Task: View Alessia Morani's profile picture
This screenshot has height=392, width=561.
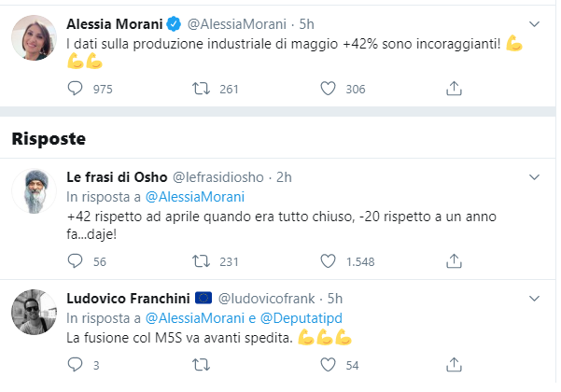Action: click(34, 37)
